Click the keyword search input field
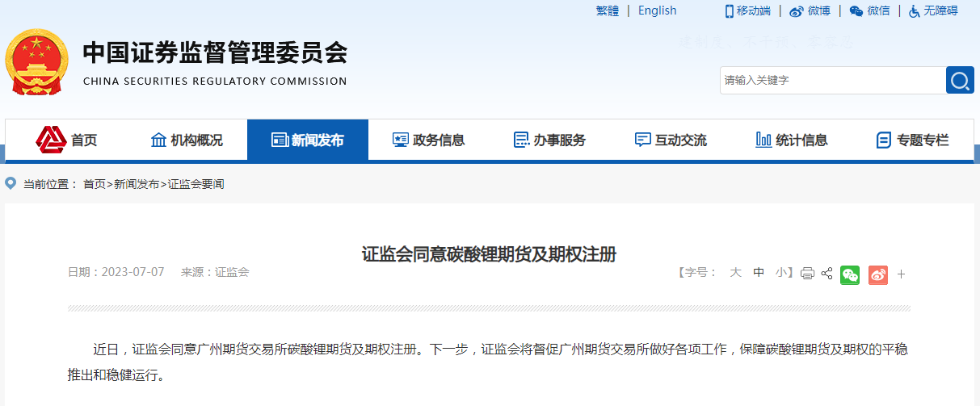Viewport: 980px width, 406px height. point(832,80)
